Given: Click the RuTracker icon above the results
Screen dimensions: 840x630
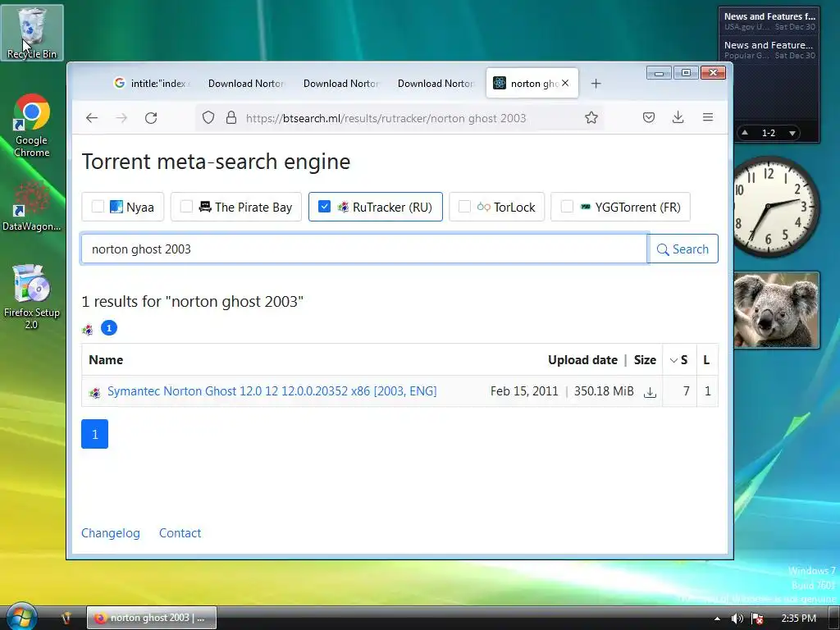Looking at the screenshot, I should 88,330.
